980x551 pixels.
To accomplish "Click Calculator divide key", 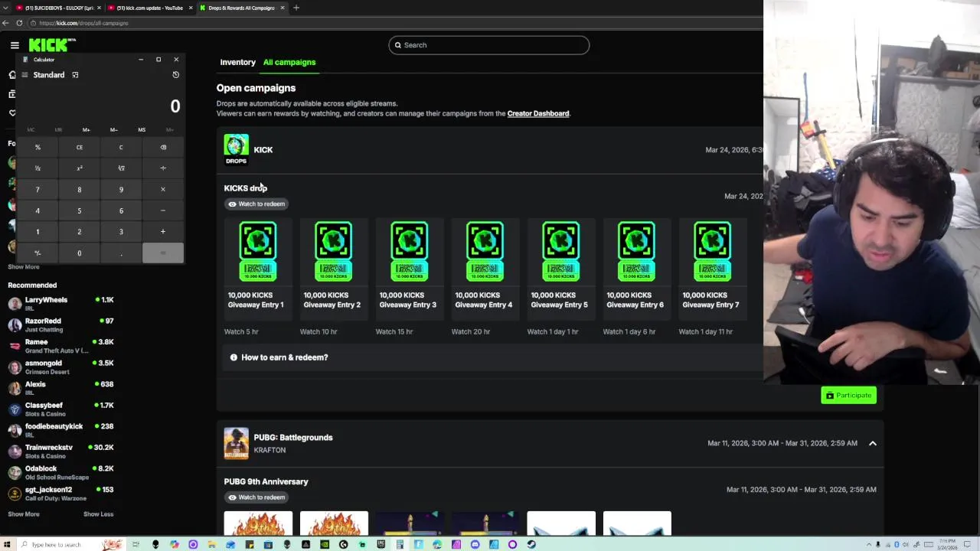I will (162, 168).
